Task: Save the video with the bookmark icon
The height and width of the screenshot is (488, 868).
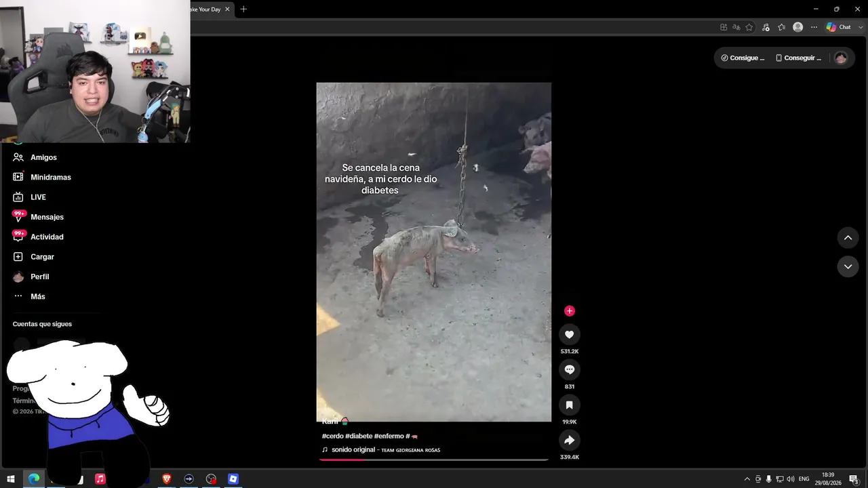Action: pyautogui.click(x=569, y=405)
